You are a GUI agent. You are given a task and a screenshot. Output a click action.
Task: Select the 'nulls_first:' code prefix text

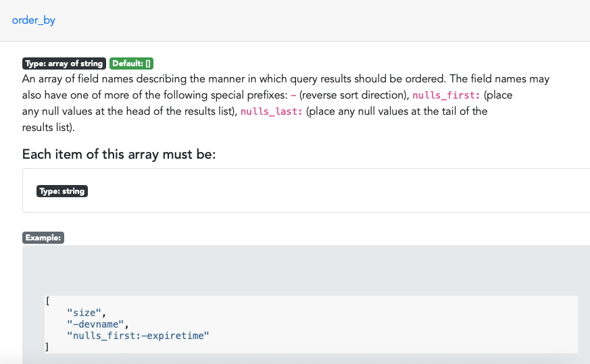[x=446, y=95]
